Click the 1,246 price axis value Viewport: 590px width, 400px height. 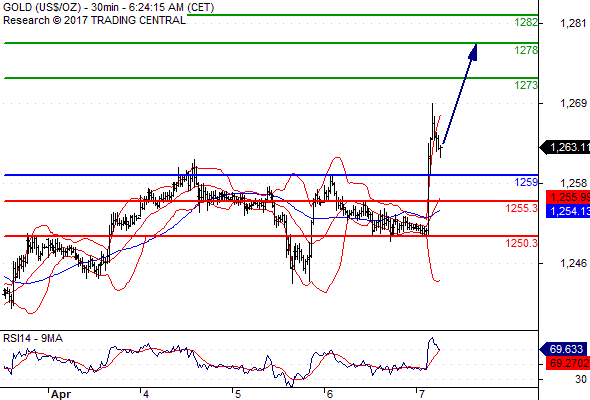point(573,263)
